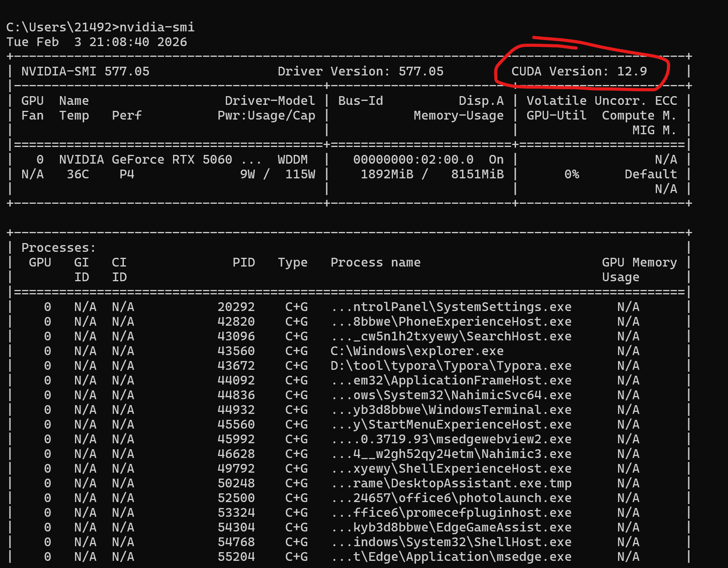Viewport: 728px width, 568px height.
Task: Click PID 42820
Action: coord(236,322)
